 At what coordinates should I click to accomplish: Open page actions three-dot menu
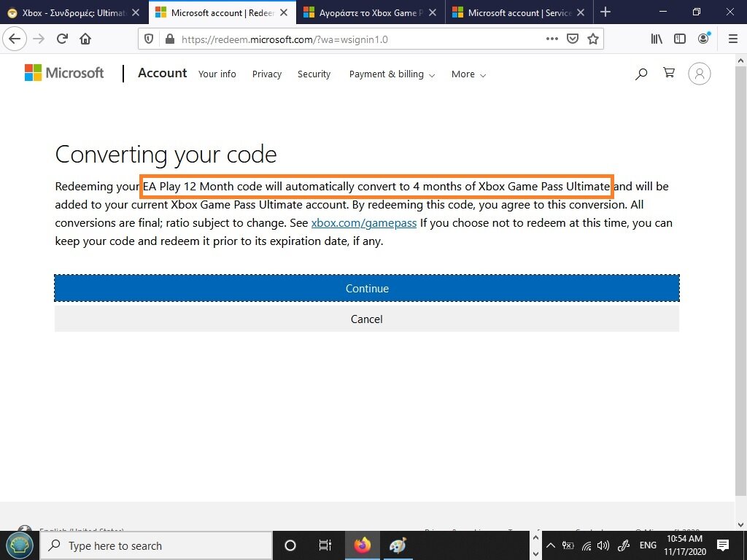551,39
